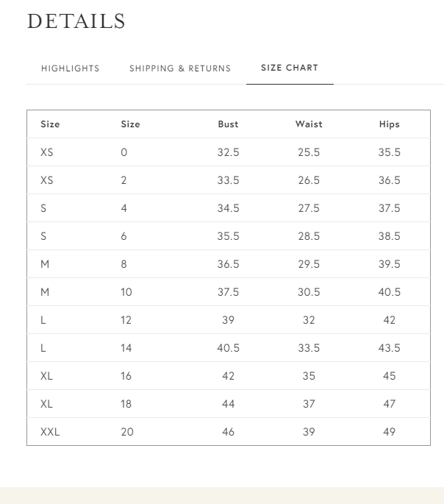Click waist value 35 in size 16 row
Viewport: 444px width, 504px height.
(x=309, y=376)
